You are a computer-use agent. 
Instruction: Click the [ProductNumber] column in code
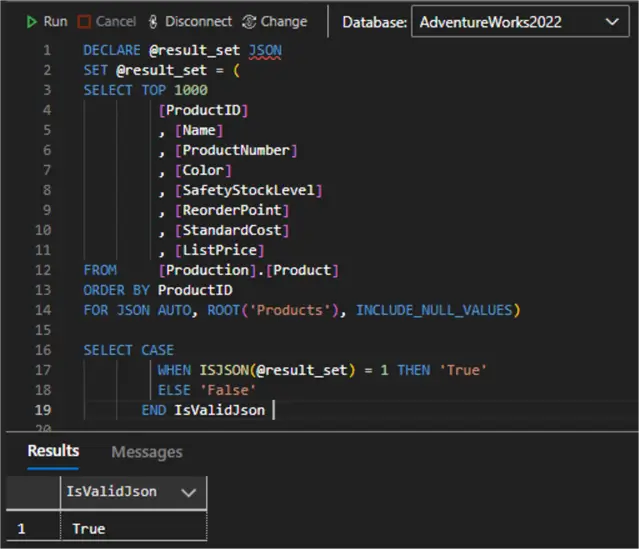(236, 150)
